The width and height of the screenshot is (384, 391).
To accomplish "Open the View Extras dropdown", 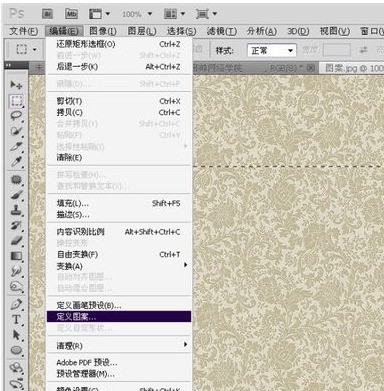I will (99, 14).
